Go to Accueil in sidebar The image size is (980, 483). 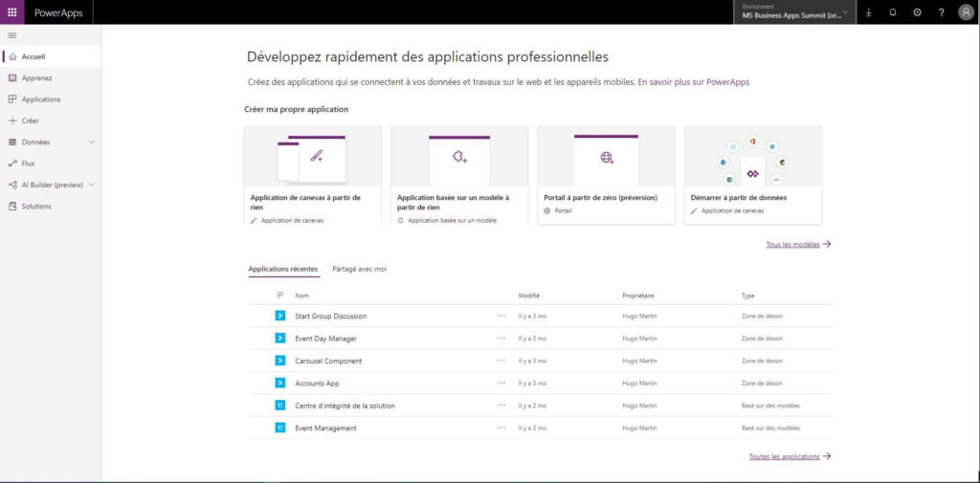coord(51,56)
